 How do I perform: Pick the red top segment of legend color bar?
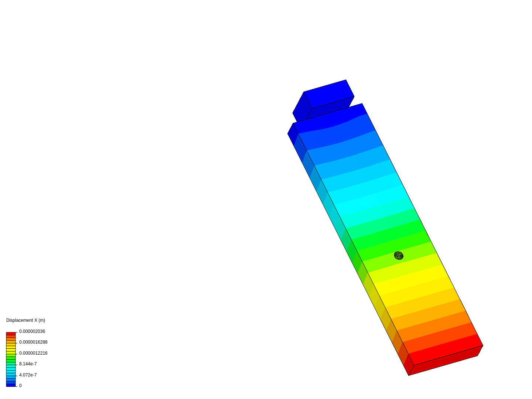(11, 334)
